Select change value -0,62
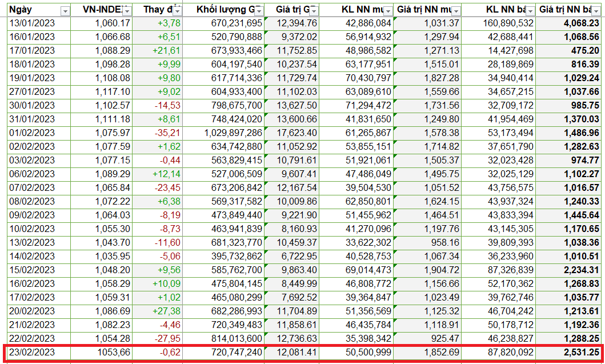This screenshot has height=364, width=605. coord(158,352)
